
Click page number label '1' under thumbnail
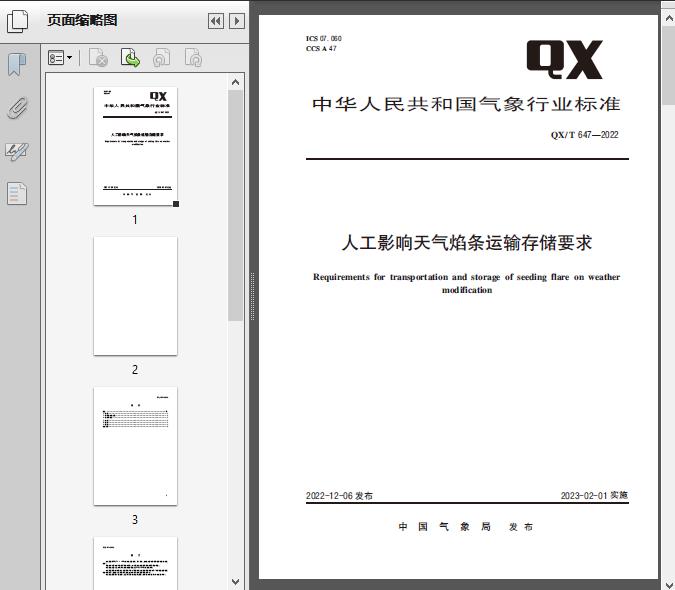coord(135,219)
